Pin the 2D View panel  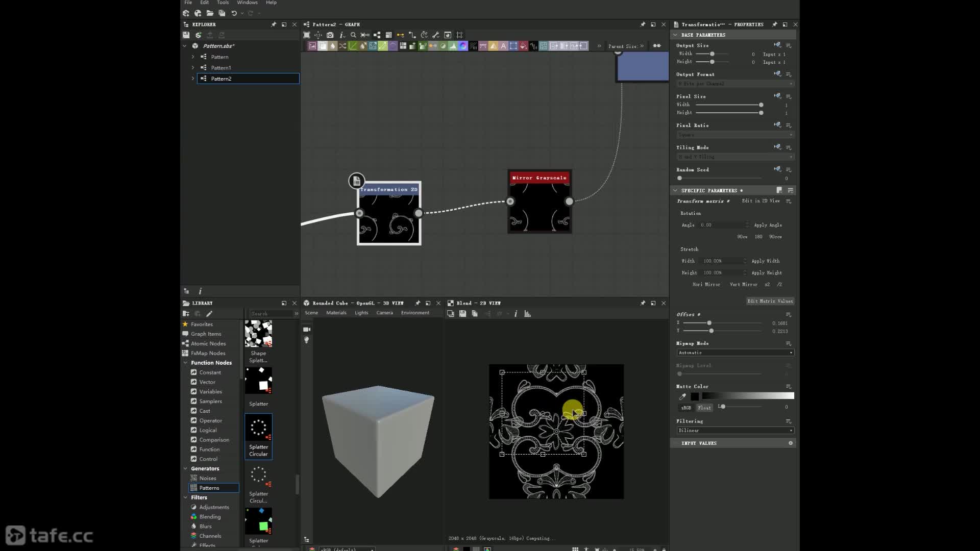tap(643, 303)
